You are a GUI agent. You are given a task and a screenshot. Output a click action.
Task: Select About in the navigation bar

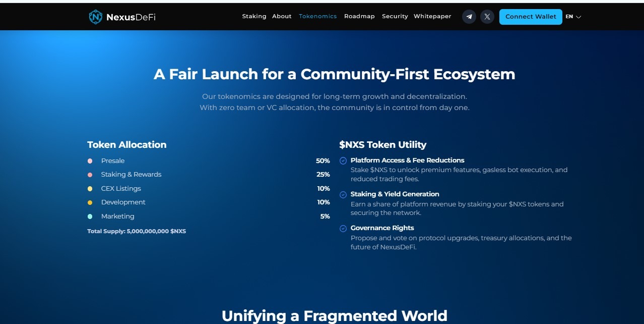(x=282, y=16)
